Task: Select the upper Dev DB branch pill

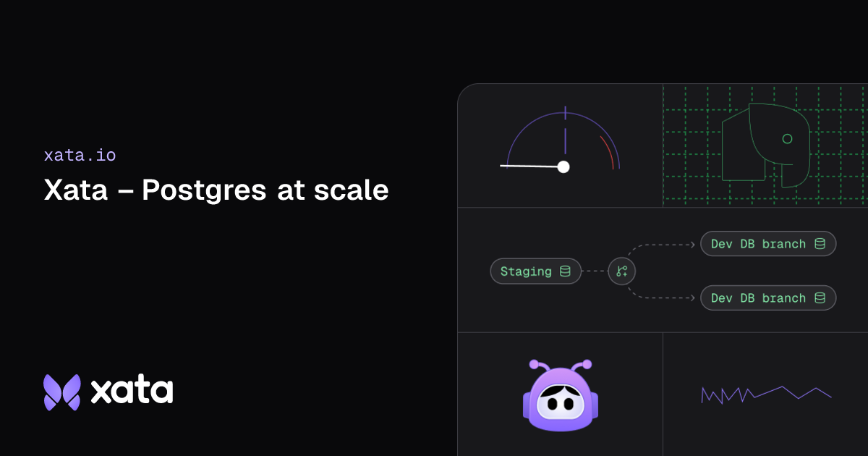Action: coord(768,244)
